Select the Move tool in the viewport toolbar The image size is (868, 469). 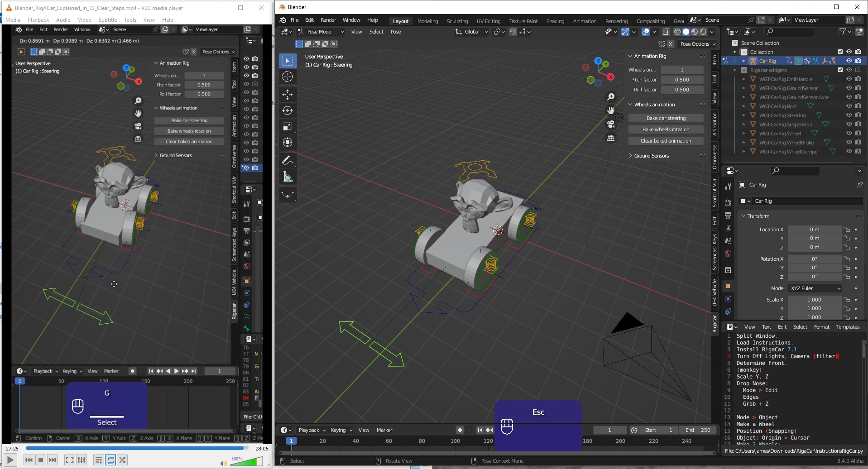[288, 95]
